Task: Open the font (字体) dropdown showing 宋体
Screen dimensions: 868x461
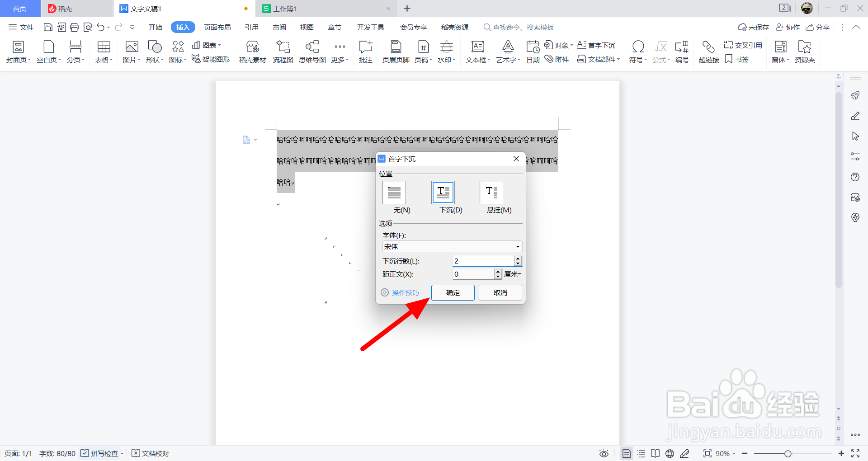Action: pyautogui.click(x=452, y=246)
